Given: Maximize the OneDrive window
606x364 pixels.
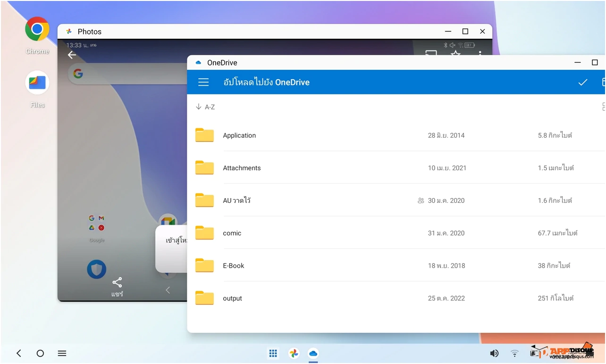Looking at the screenshot, I should [x=595, y=63].
